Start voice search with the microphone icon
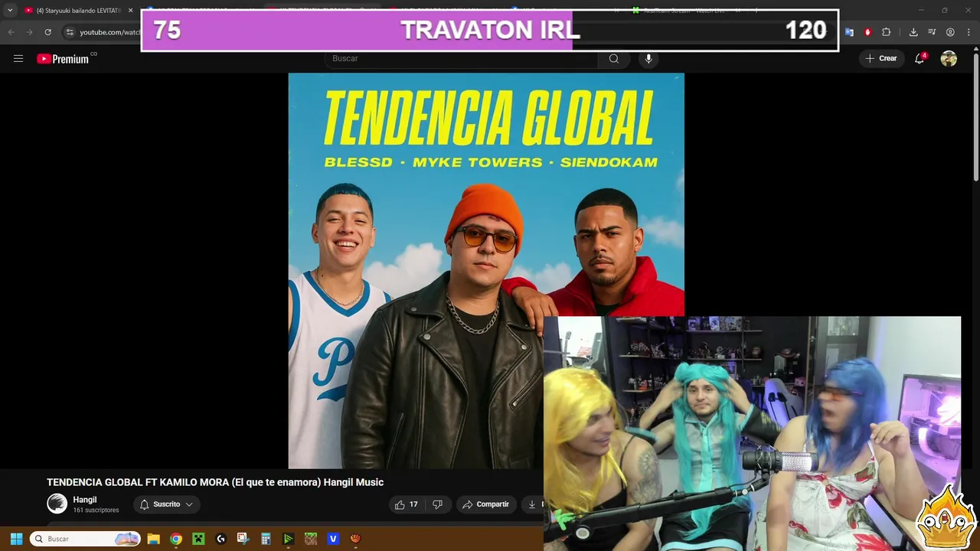This screenshot has height=551, width=980. coord(648,58)
